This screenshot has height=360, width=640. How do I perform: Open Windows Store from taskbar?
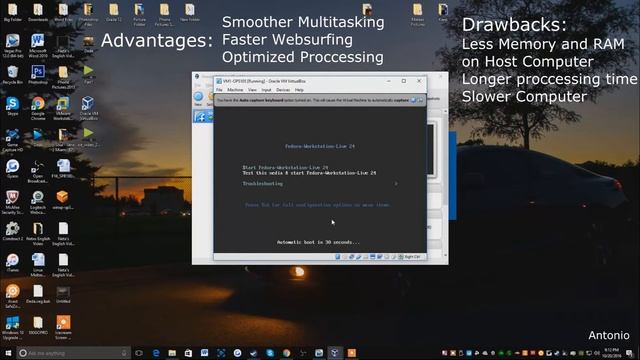pyautogui.click(x=188, y=353)
